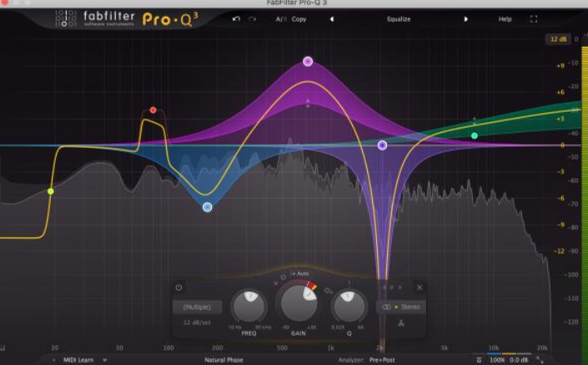Open the 12 dB/oct slope dropdown
588x365 pixels.
[x=197, y=322]
